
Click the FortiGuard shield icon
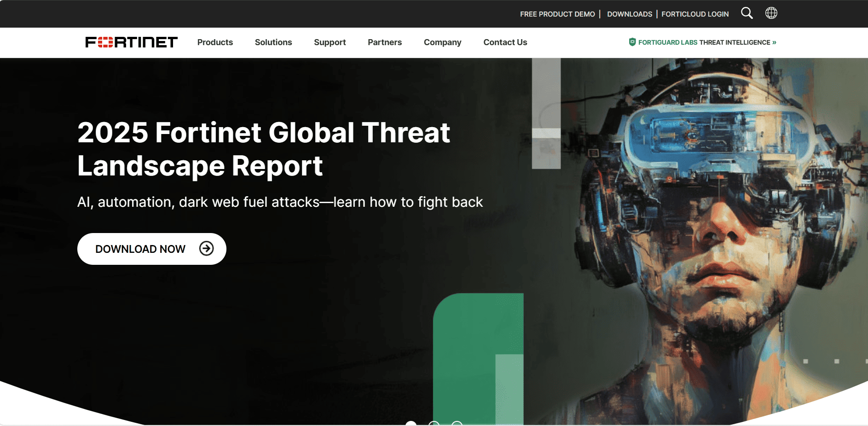coord(632,42)
